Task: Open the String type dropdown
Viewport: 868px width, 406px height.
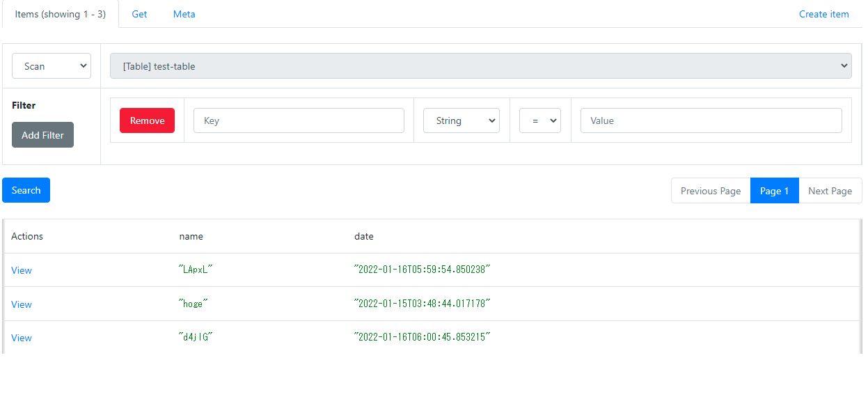Action: pyautogui.click(x=461, y=120)
